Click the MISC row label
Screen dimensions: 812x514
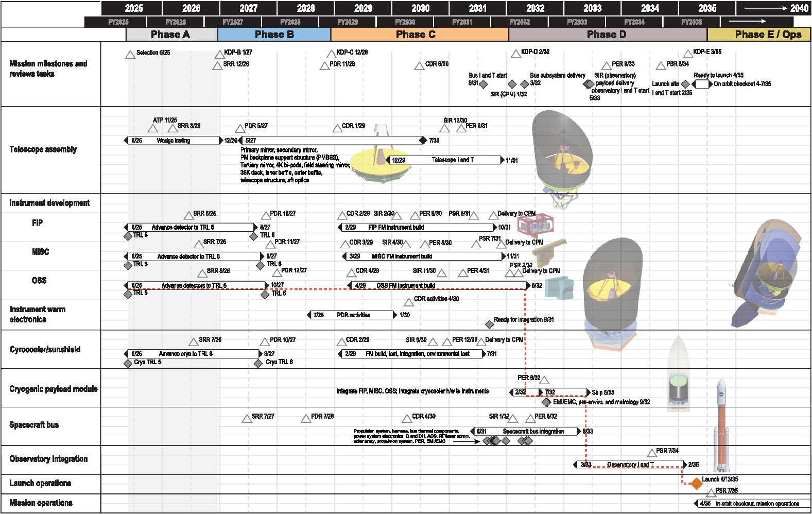click(x=40, y=252)
